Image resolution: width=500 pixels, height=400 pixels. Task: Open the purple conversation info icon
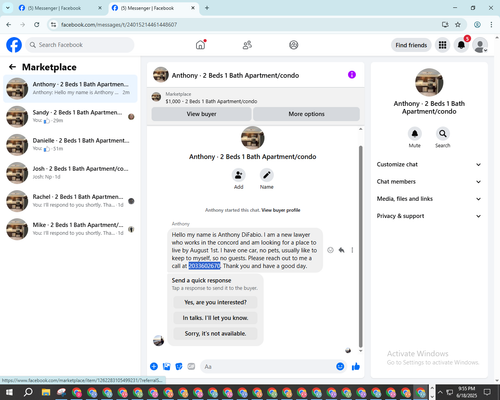point(352,75)
